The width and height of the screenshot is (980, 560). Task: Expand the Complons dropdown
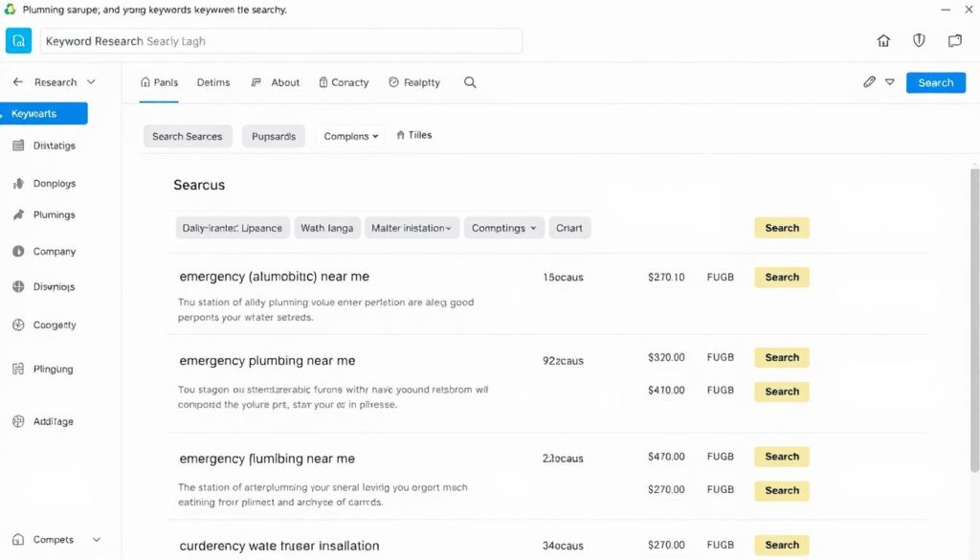[349, 135]
